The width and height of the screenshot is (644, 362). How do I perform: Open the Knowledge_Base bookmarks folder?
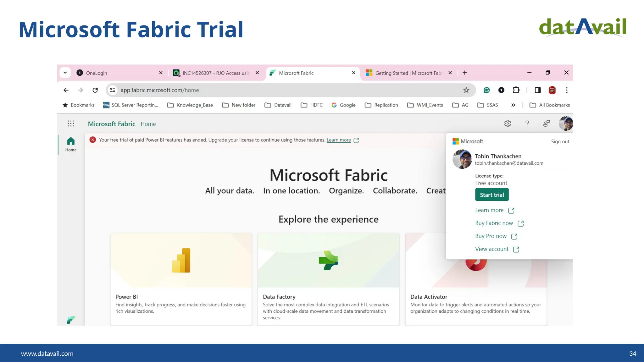tap(190, 105)
